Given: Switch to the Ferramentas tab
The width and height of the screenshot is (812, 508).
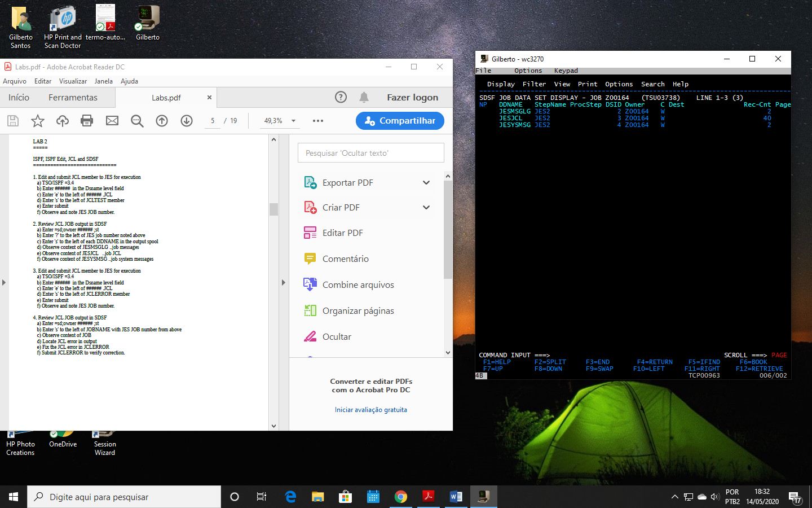Looking at the screenshot, I should tap(73, 97).
